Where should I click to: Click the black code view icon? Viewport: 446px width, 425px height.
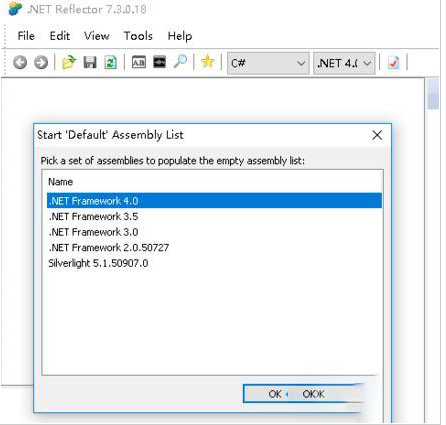(x=159, y=62)
